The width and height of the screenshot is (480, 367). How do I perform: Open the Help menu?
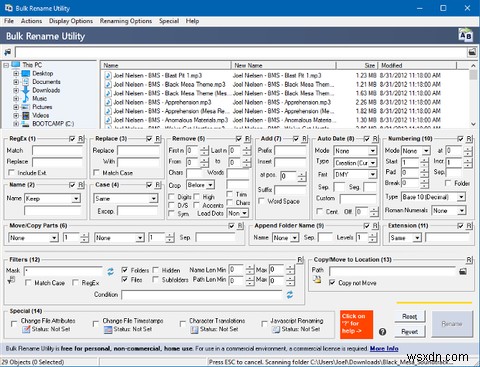click(192, 21)
